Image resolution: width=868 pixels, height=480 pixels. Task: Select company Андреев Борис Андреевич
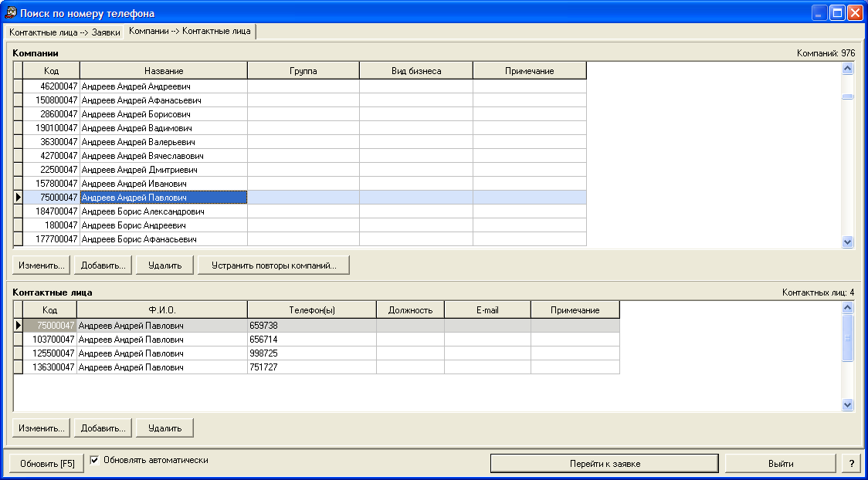click(x=164, y=225)
